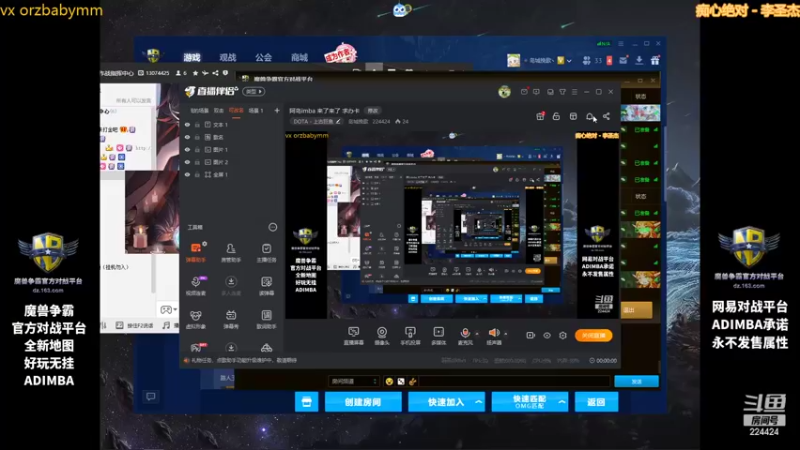Click the blue 发送 send button in chat
Image resolution: width=800 pixels, height=450 pixels.
tap(636, 381)
